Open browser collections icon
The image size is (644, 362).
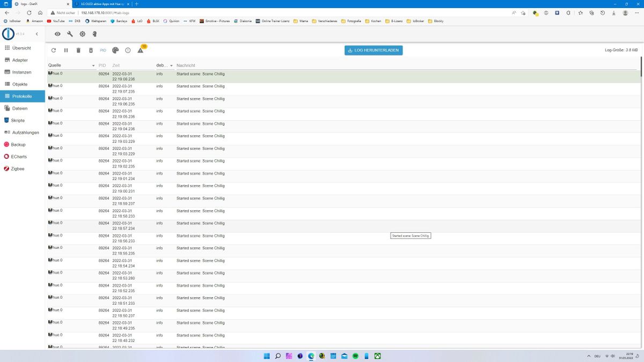point(591,12)
